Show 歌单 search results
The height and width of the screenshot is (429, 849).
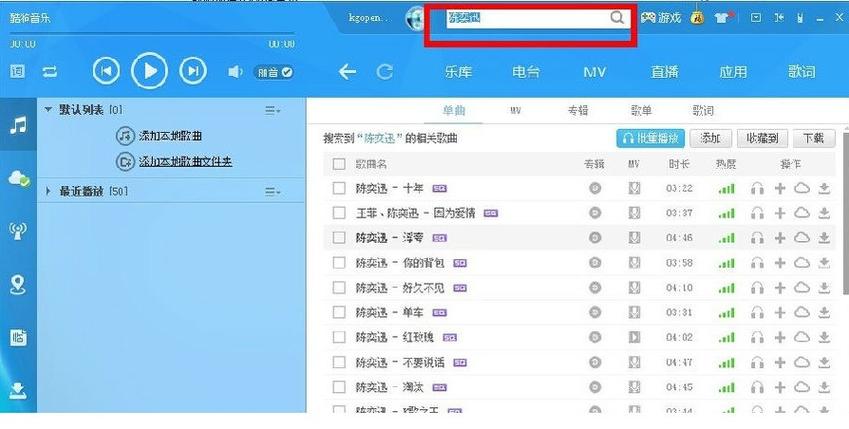pyautogui.click(x=641, y=110)
